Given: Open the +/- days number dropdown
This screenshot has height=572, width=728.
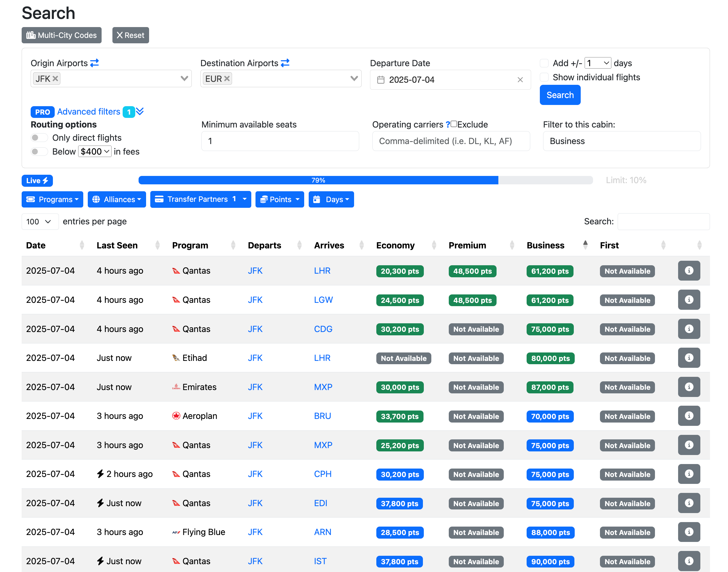Looking at the screenshot, I should click(598, 63).
